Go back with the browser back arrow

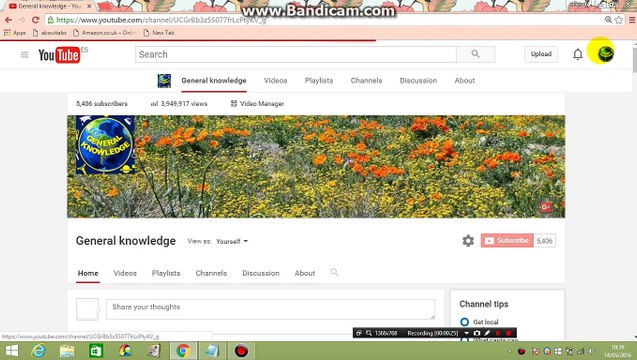click(9, 20)
